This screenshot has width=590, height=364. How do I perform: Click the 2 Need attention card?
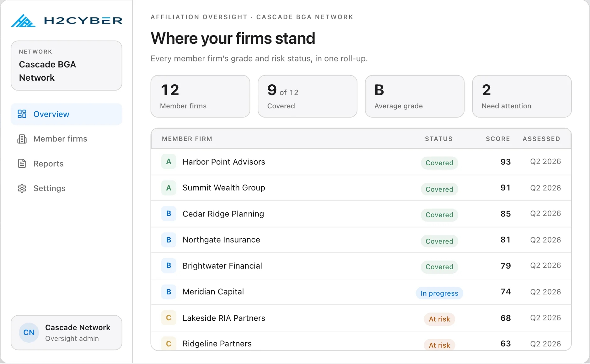(x=522, y=96)
